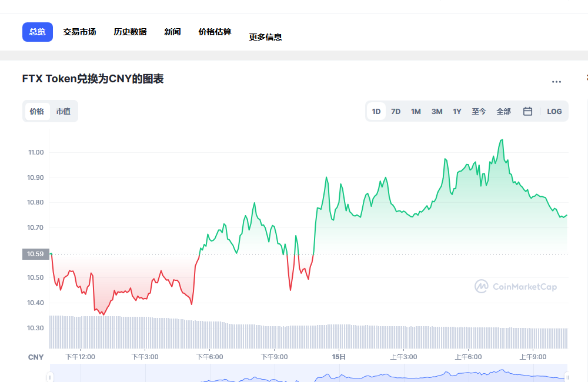The image size is (588, 382).
Task: Select the 1Y time range
Action: click(x=457, y=111)
